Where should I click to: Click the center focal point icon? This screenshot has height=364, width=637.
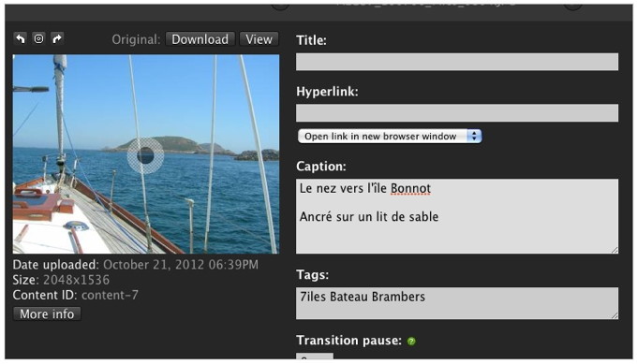(x=38, y=39)
